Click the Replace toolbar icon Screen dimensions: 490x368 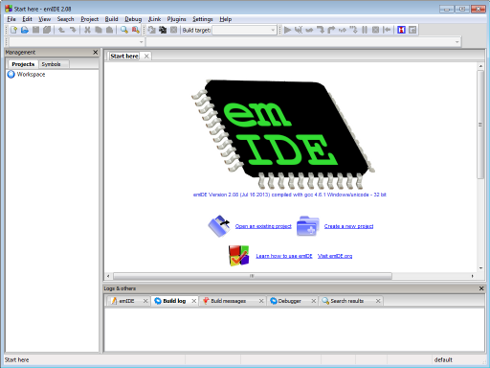[x=135, y=30]
